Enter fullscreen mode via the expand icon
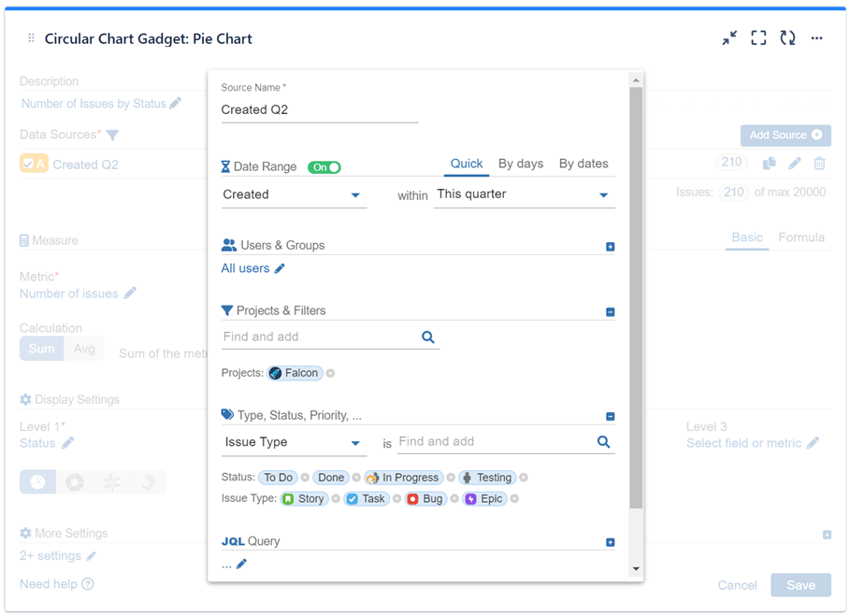The height and width of the screenshot is (616, 850). [x=758, y=37]
